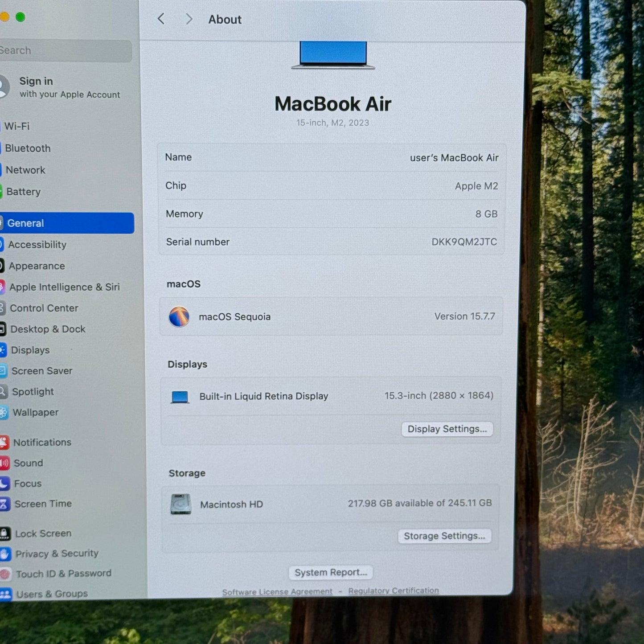
Task: Open the Regulatory Certification link
Action: tap(394, 591)
